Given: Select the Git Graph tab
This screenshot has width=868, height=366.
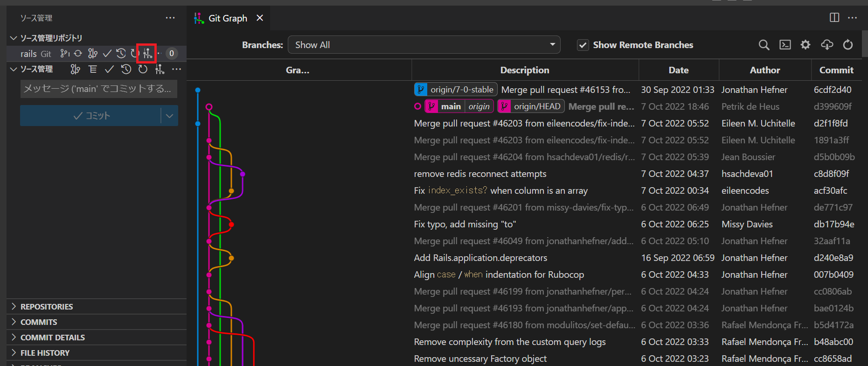Looking at the screenshot, I should point(228,18).
